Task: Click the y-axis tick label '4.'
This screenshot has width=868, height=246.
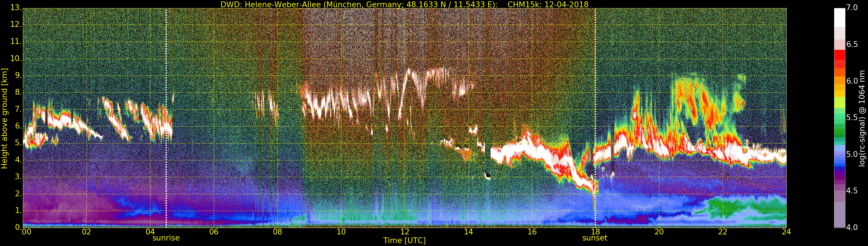Action: (18, 160)
